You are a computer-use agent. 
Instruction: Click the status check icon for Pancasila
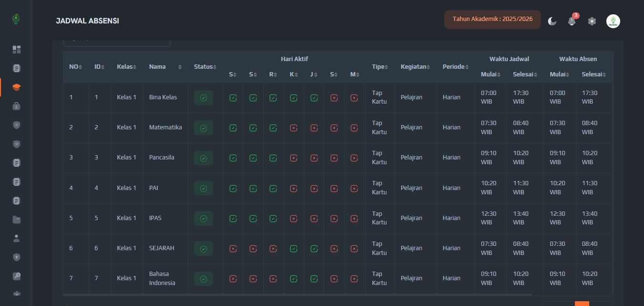204,158
